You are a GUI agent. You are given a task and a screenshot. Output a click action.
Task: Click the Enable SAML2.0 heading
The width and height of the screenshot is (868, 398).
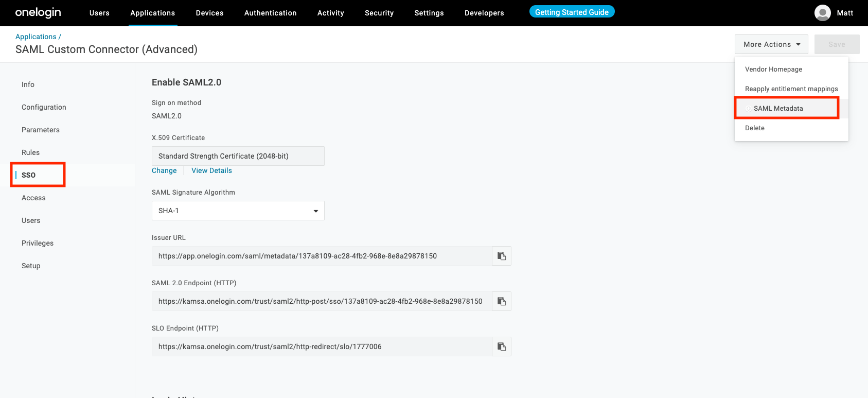pos(186,82)
